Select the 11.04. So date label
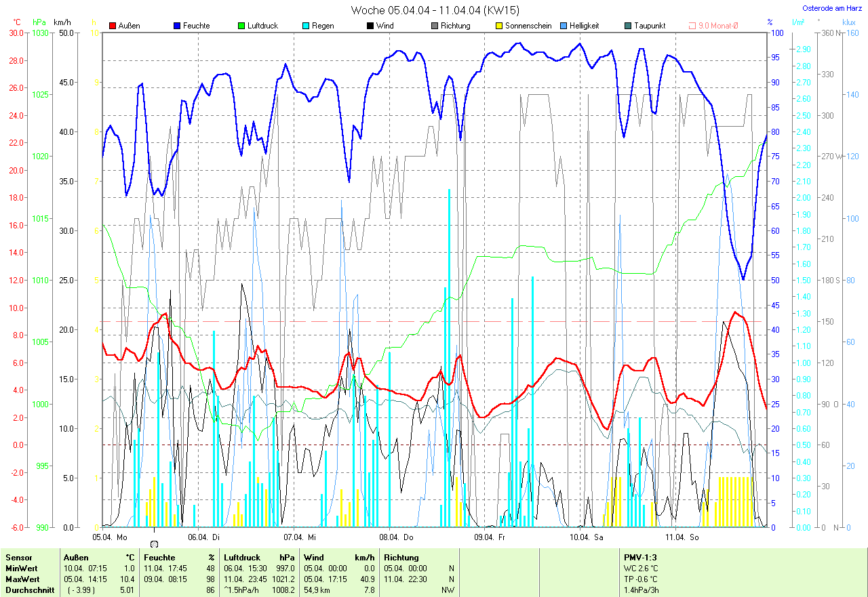Viewport: 868px width, 597px height. pos(682,537)
